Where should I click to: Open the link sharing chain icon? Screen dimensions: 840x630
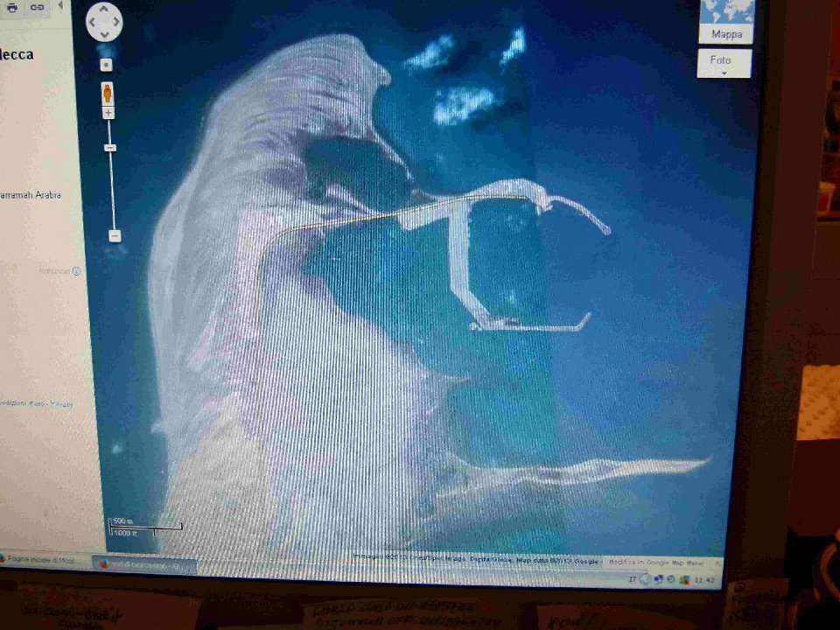(x=37, y=8)
